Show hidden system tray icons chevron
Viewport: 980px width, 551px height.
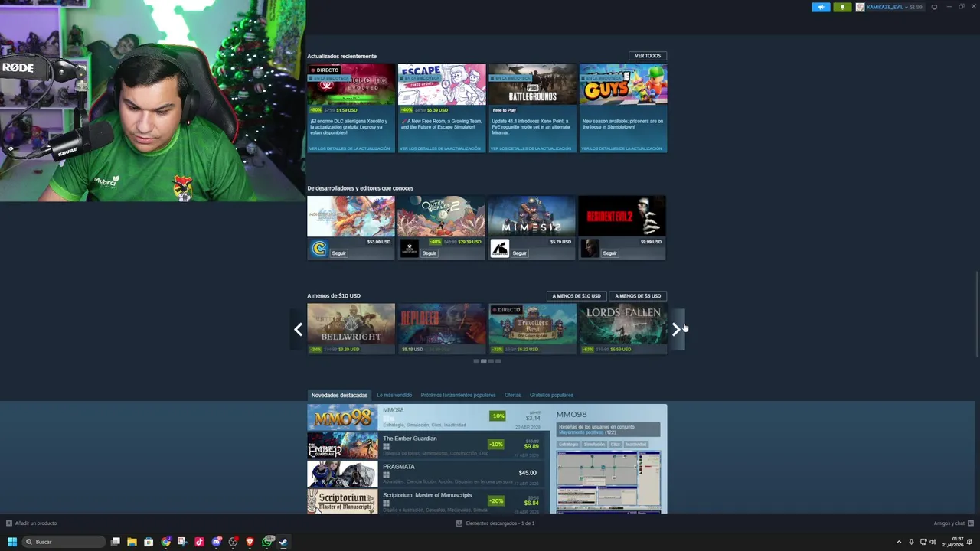(899, 542)
